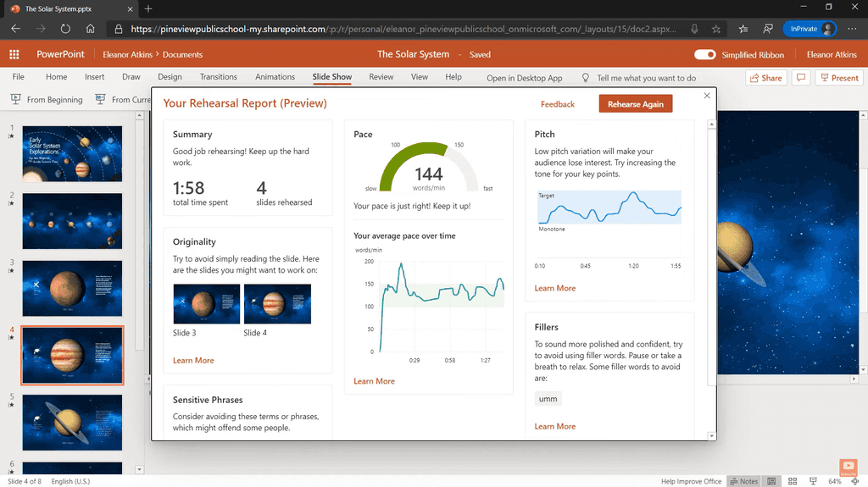Screen dimensions: 868x487
Task: Start Reading view from status bar
Action: tap(813, 481)
